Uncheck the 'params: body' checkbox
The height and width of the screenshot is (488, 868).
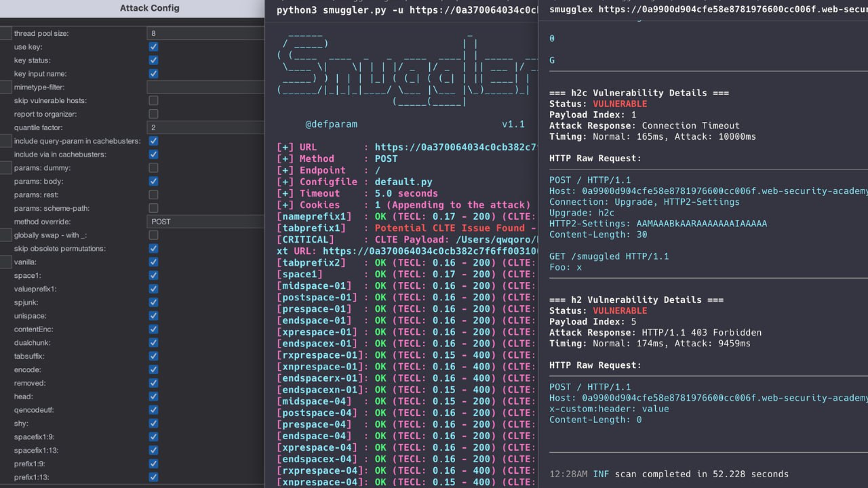click(153, 181)
